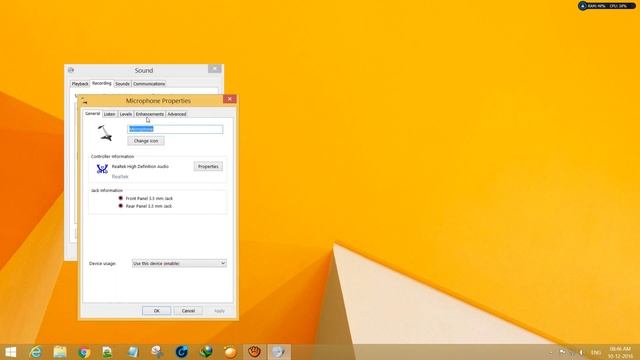Launch Internet Explorer from taskbar
This screenshot has height=360, width=640.
coord(36,352)
